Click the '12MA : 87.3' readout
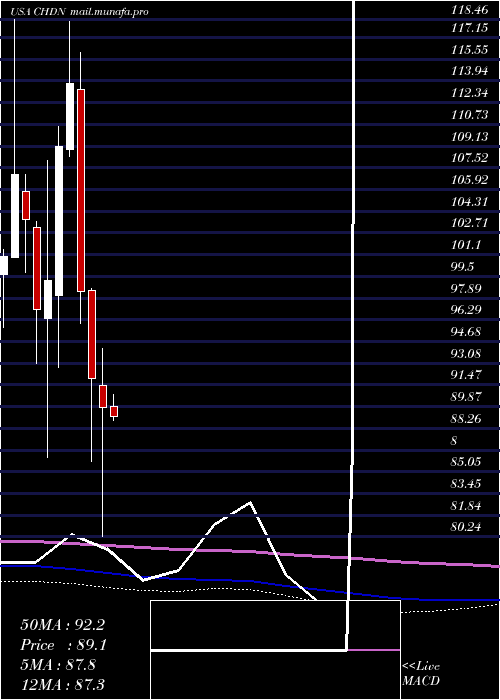The width and height of the screenshot is (500, 700). [63, 684]
